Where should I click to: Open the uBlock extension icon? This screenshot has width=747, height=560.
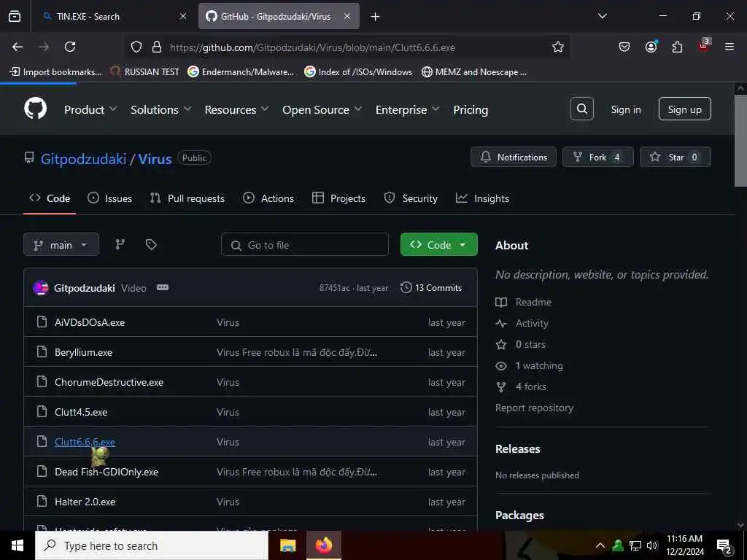pyautogui.click(x=704, y=46)
